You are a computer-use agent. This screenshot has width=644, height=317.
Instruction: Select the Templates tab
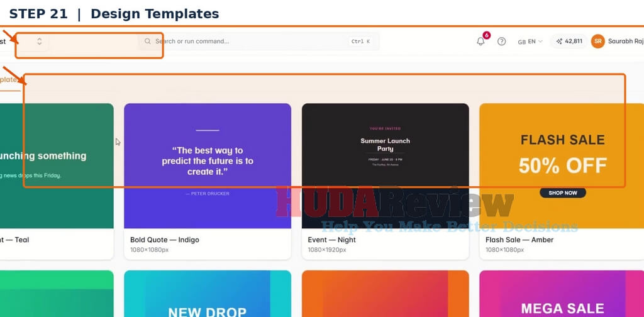coord(9,80)
